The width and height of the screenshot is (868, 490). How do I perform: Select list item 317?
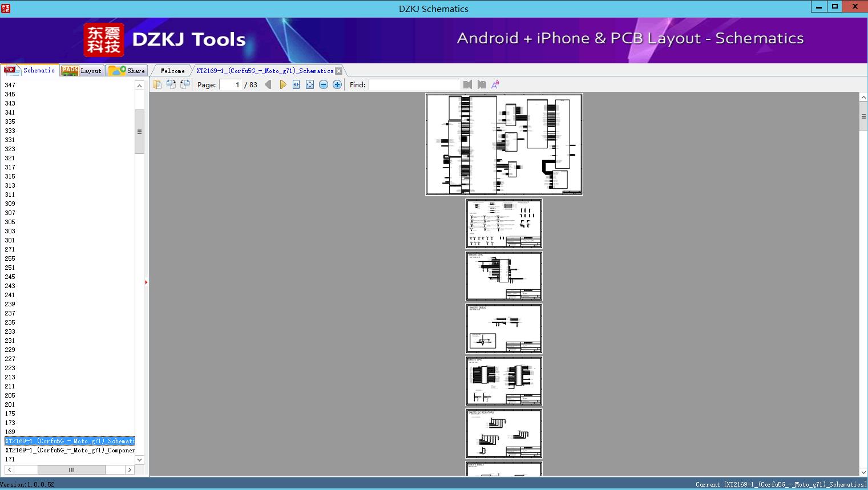click(x=10, y=167)
